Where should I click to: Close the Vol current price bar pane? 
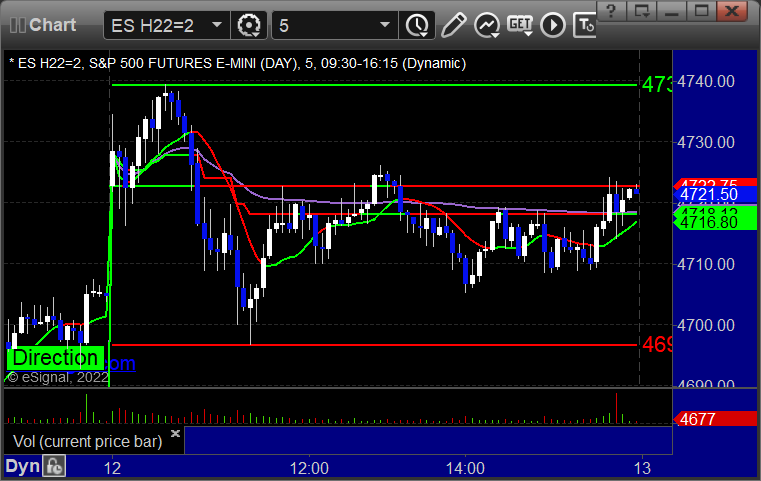[x=175, y=433]
